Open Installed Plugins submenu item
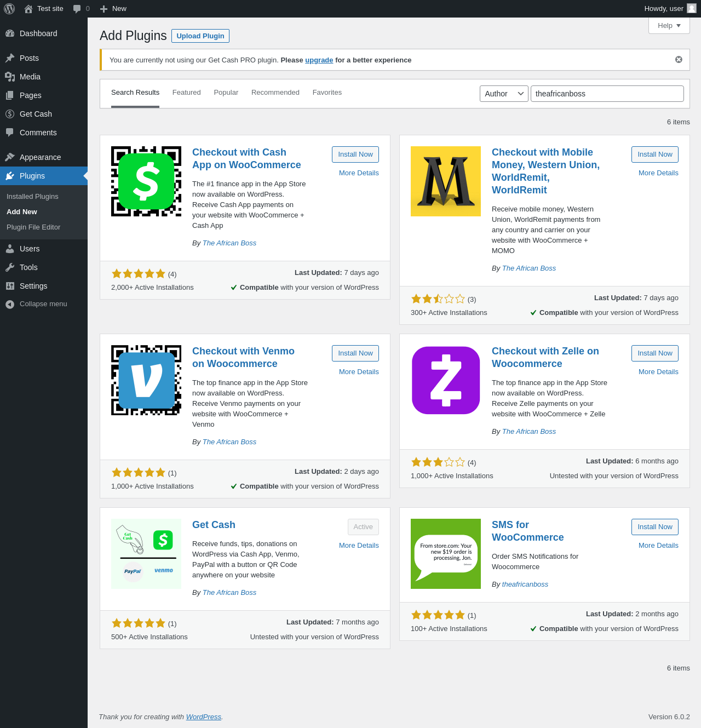 coord(32,197)
